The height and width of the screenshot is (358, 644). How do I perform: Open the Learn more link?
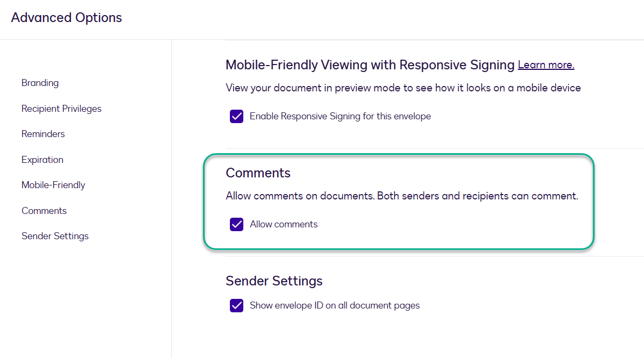coord(546,65)
